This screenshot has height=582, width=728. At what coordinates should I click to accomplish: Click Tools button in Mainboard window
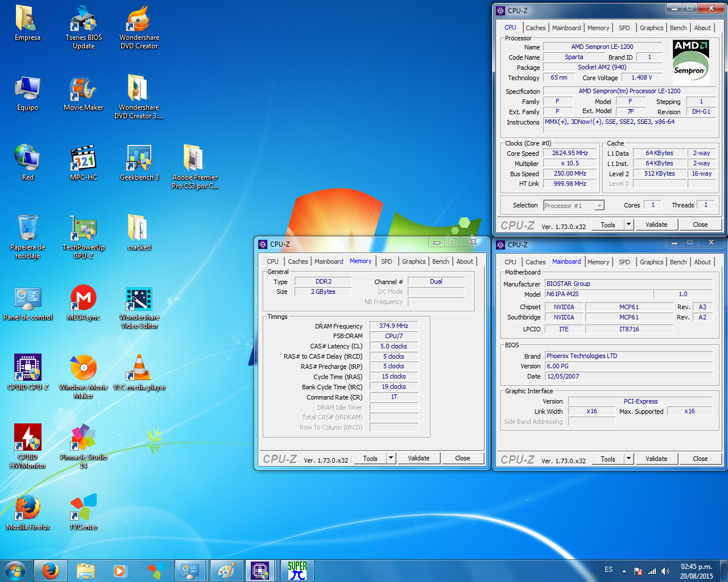pos(608,459)
